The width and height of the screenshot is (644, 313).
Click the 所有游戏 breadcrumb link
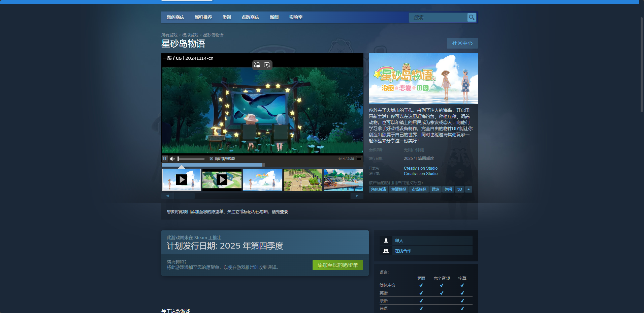click(x=169, y=35)
